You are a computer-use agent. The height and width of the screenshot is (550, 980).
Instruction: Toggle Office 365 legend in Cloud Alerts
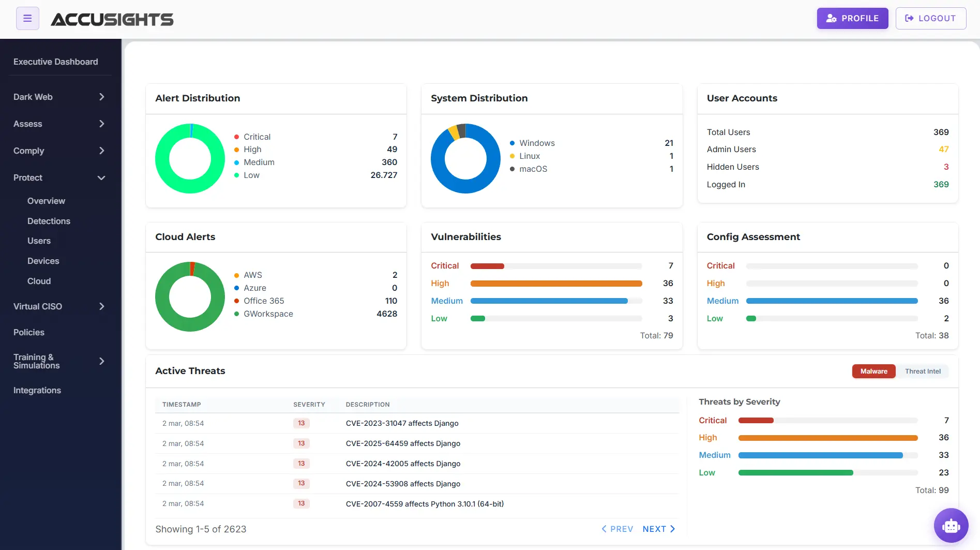tap(259, 301)
